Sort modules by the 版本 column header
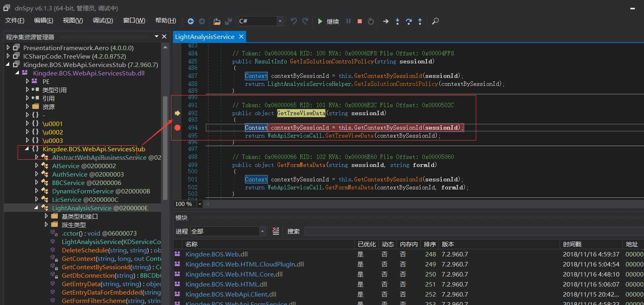The height and width of the screenshot is (305, 644). (448, 244)
